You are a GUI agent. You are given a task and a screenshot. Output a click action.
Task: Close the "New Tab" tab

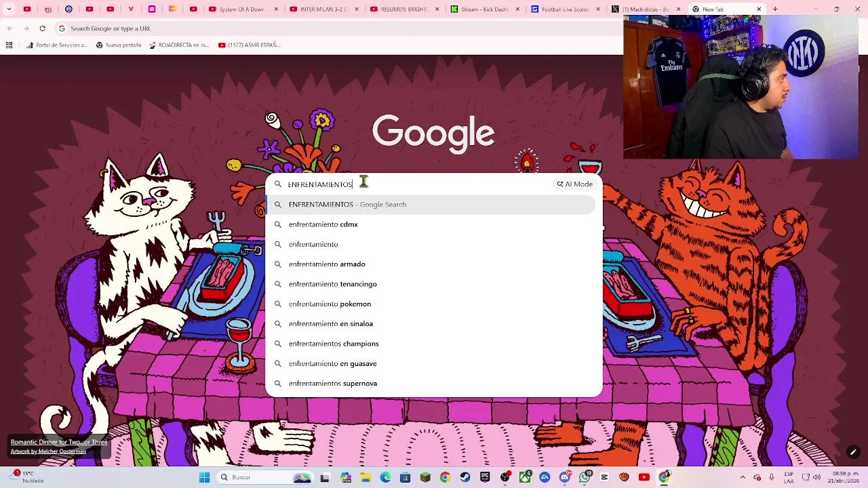point(759,9)
